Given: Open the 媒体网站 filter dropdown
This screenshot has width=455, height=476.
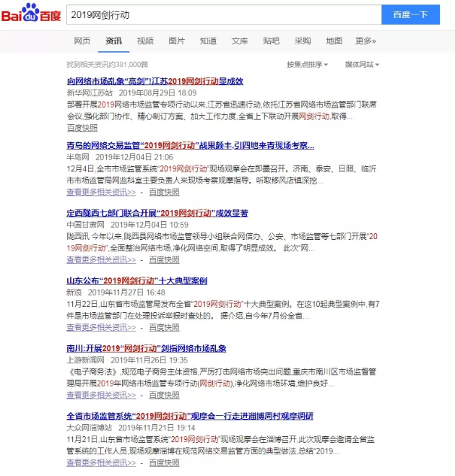Looking at the screenshot, I should pyautogui.click(x=362, y=64).
